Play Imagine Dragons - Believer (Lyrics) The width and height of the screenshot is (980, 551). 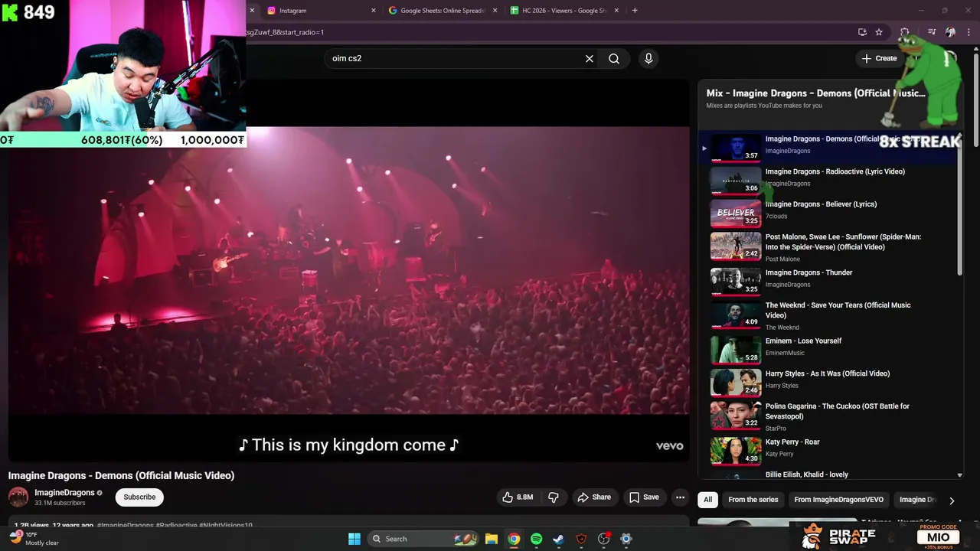822,204
